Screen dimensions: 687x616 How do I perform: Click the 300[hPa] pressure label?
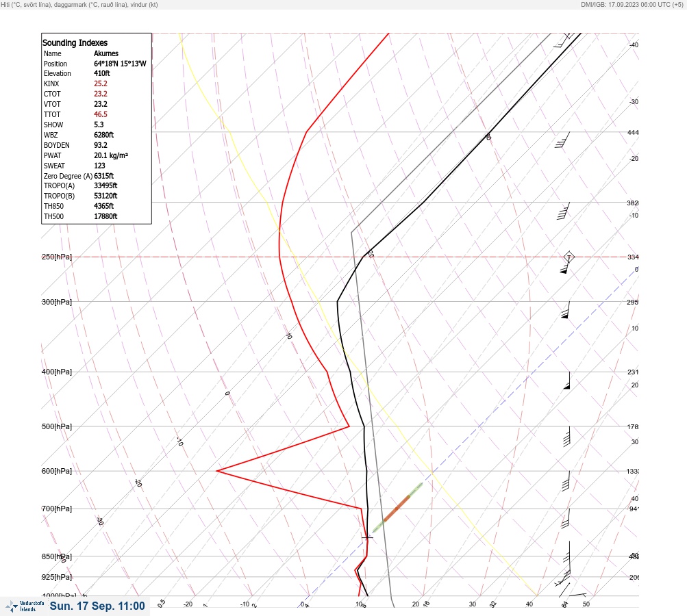pyautogui.click(x=57, y=302)
